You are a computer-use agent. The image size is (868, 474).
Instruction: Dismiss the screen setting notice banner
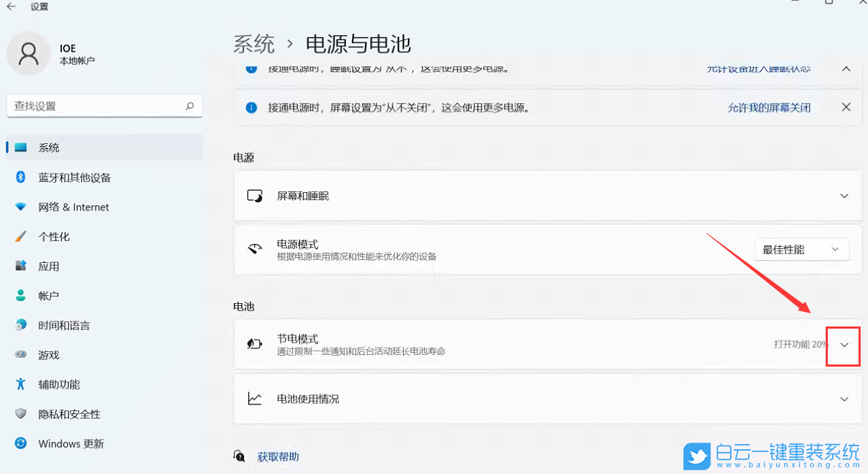point(845,107)
